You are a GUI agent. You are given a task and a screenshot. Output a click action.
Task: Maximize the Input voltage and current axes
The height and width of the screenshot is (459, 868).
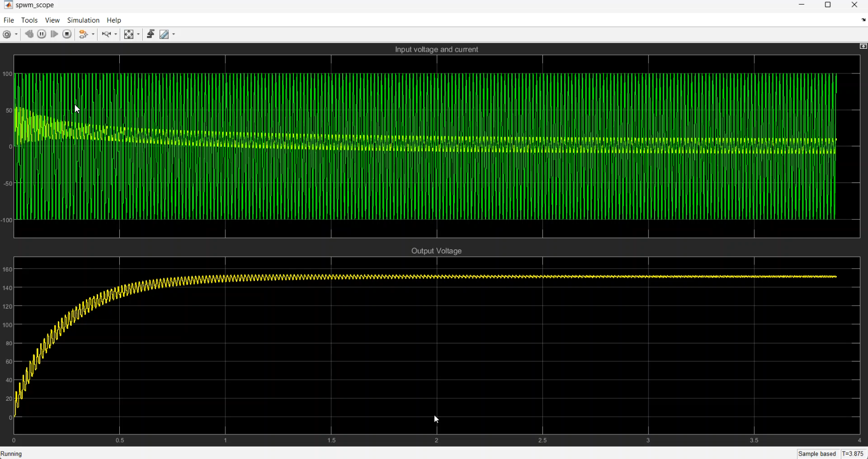(x=863, y=46)
